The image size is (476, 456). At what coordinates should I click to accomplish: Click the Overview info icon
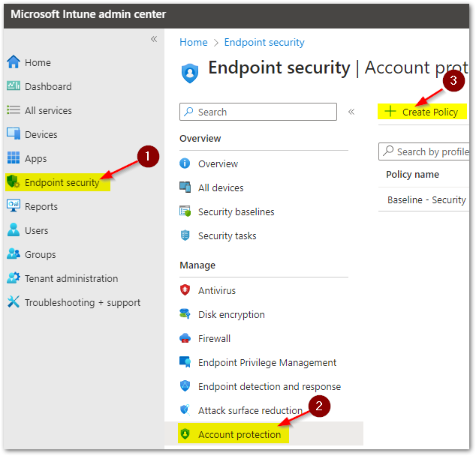[185, 163]
